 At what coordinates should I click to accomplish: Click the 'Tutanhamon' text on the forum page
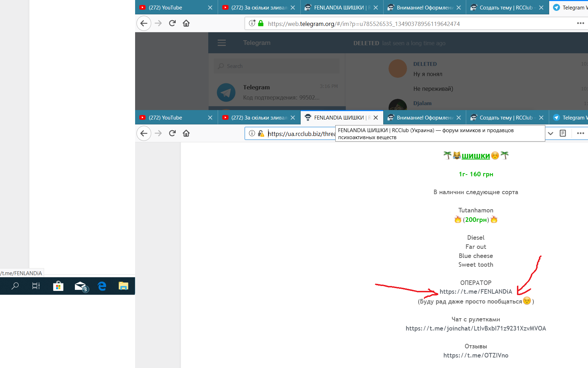point(476,210)
